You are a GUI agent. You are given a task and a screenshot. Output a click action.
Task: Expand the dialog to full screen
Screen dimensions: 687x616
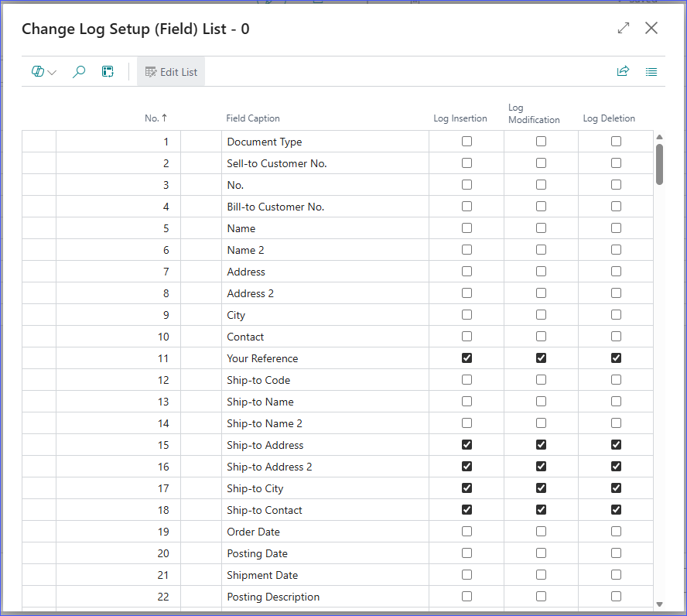pos(624,28)
